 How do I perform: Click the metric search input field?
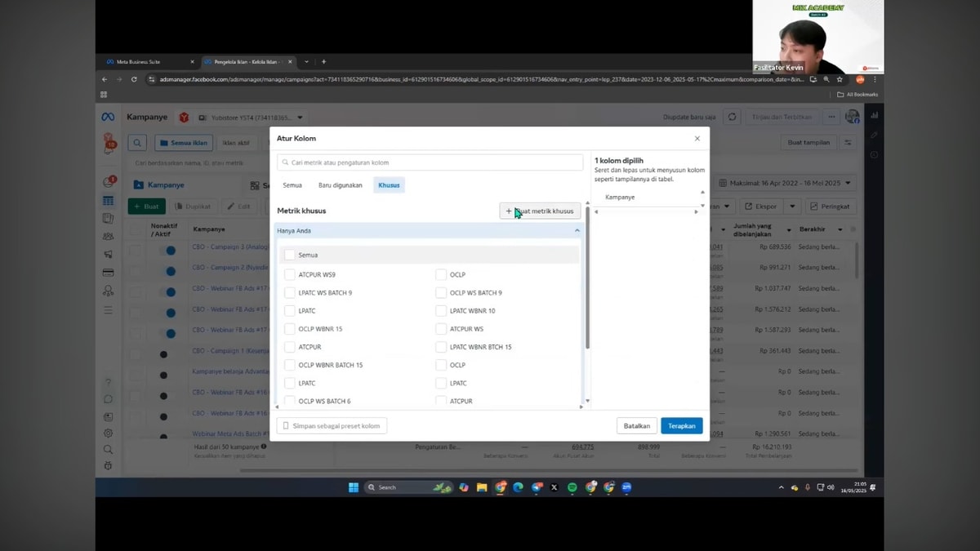click(x=430, y=162)
